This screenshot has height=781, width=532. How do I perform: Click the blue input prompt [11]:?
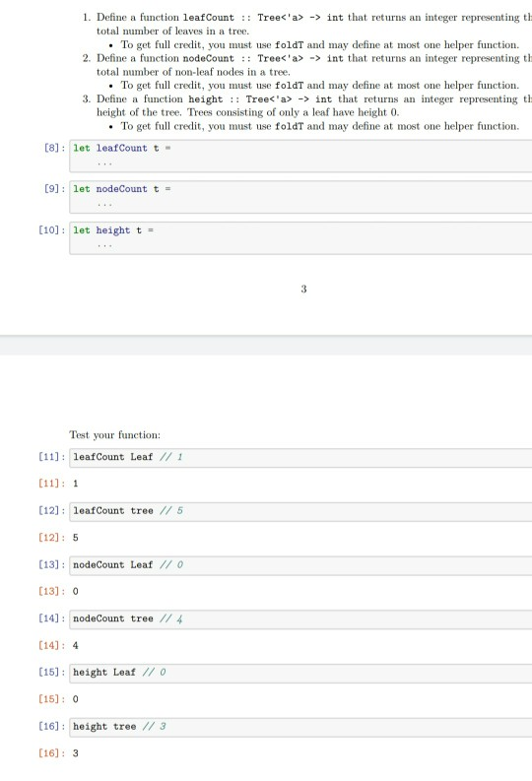point(52,457)
